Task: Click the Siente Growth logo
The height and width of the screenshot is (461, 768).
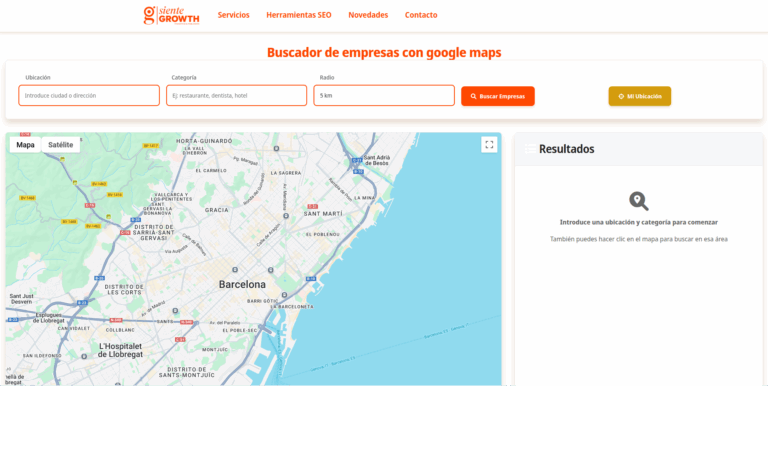Action: (x=171, y=15)
